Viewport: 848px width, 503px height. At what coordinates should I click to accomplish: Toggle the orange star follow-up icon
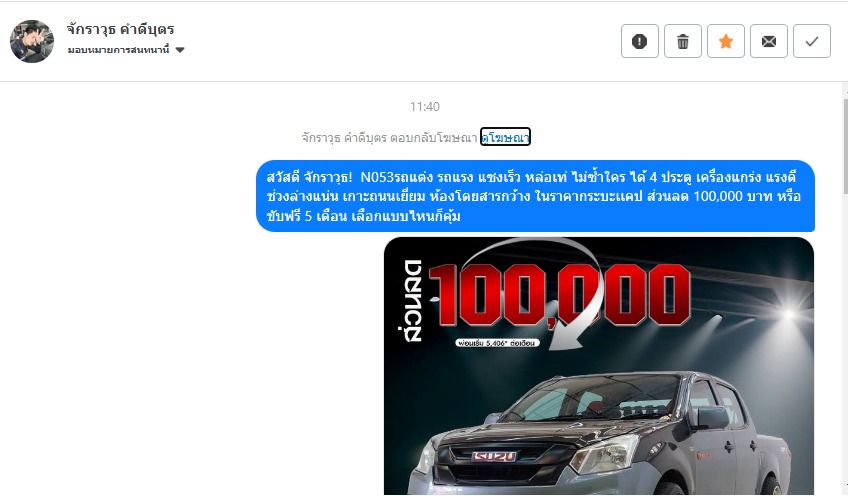[x=726, y=41]
